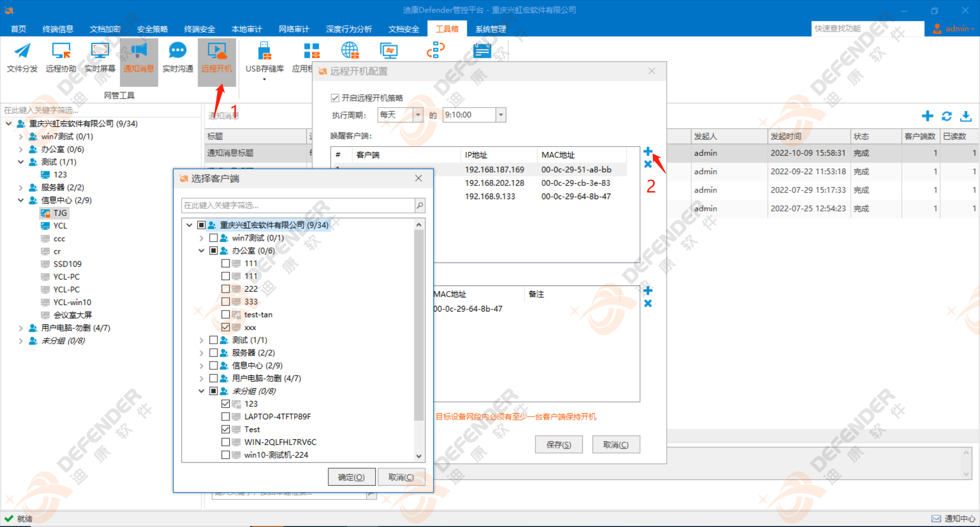Collapse 信息中心 (2/9) in left tree
980x527 pixels.
(20, 200)
